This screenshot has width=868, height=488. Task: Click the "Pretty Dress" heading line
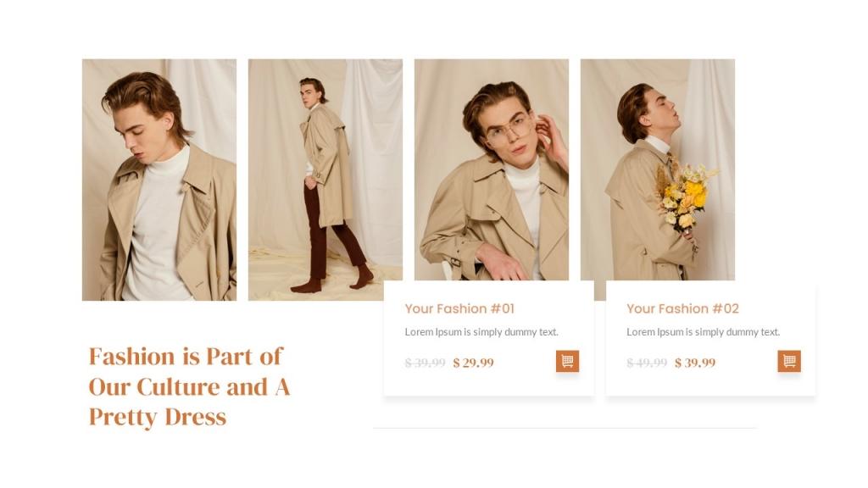(158, 417)
